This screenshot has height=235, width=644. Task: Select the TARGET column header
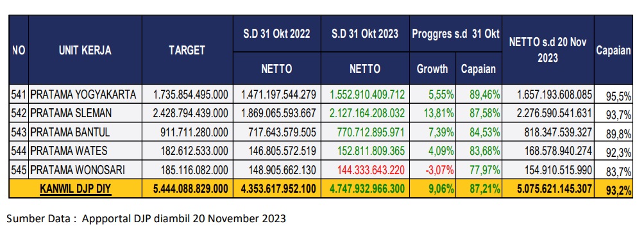point(187,50)
